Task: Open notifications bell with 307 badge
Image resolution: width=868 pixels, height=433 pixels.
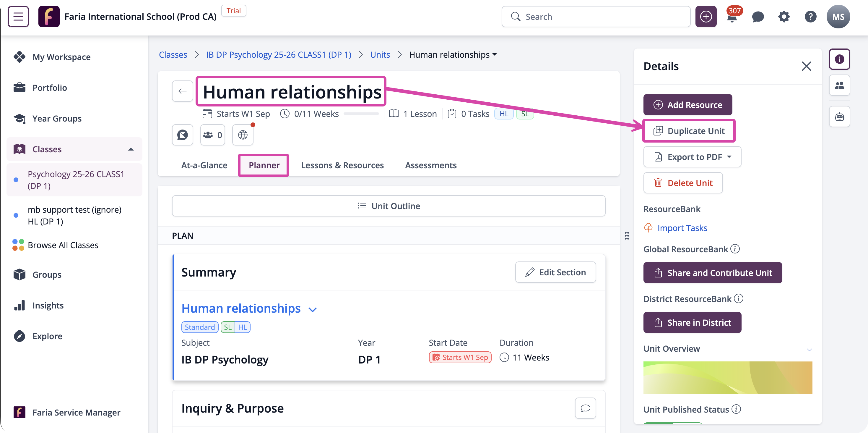Action: (732, 17)
